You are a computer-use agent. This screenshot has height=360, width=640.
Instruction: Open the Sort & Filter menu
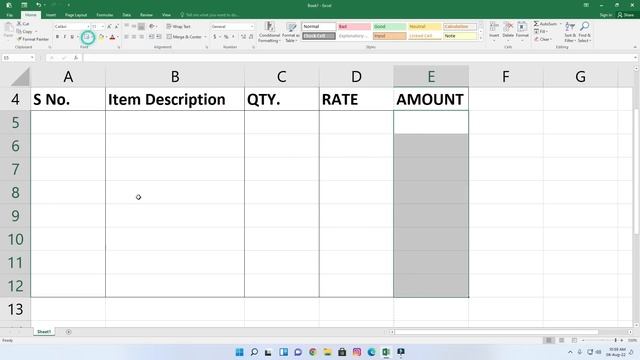point(570,32)
